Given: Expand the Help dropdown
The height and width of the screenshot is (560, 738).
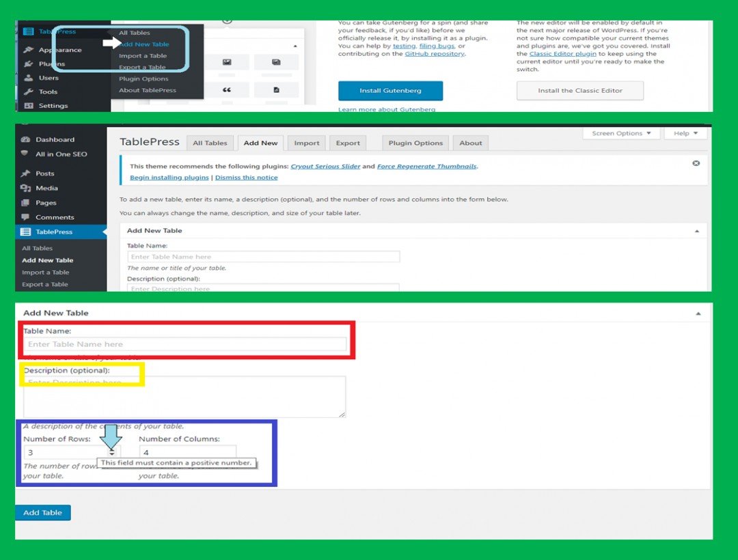Looking at the screenshot, I should (685, 133).
